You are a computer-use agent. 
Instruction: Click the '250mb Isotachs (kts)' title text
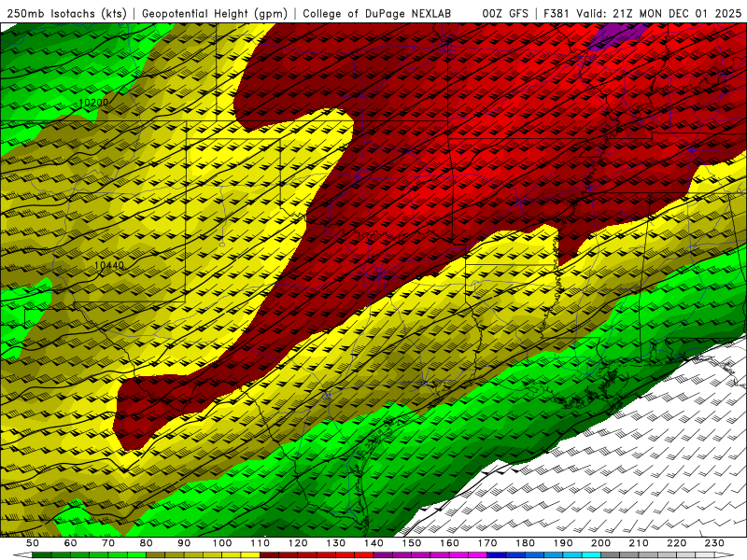pos(66,14)
